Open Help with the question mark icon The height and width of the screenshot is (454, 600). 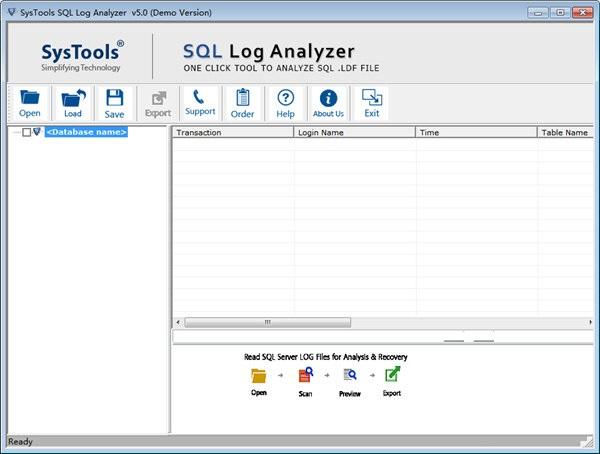pyautogui.click(x=285, y=103)
